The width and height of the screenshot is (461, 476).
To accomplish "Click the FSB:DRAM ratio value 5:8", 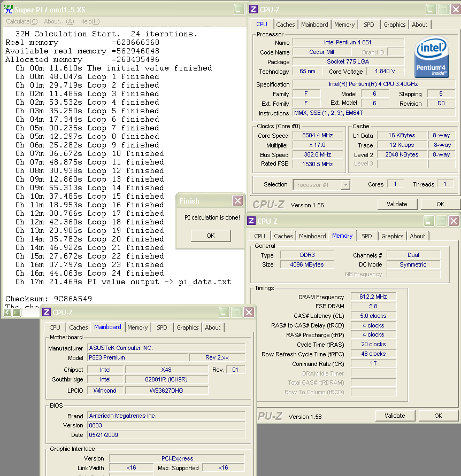I will (x=373, y=306).
